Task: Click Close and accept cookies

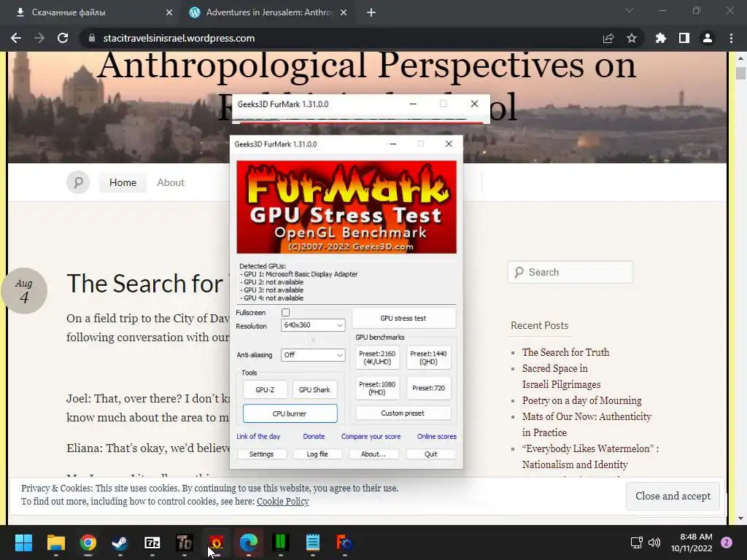Action: tap(673, 496)
